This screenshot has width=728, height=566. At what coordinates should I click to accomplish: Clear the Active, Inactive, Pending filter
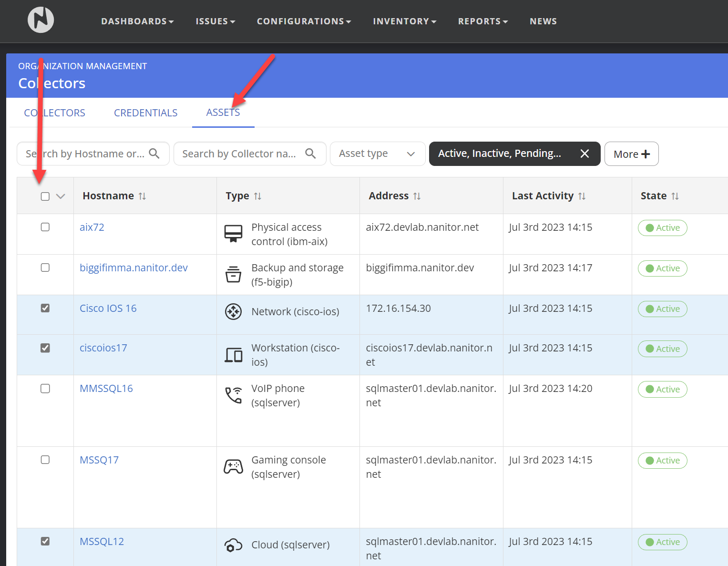point(584,154)
